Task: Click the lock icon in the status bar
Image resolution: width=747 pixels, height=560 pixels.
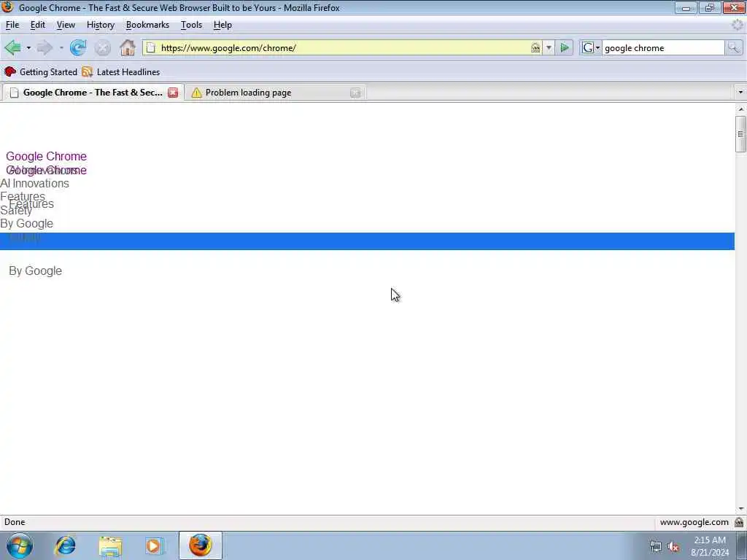Action: [x=739, y=522]
